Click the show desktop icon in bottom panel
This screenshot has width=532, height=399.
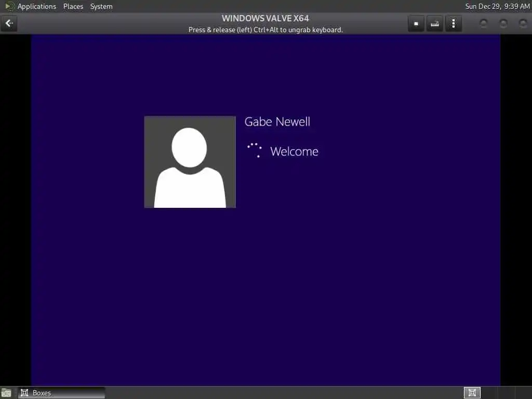[6, 393]
